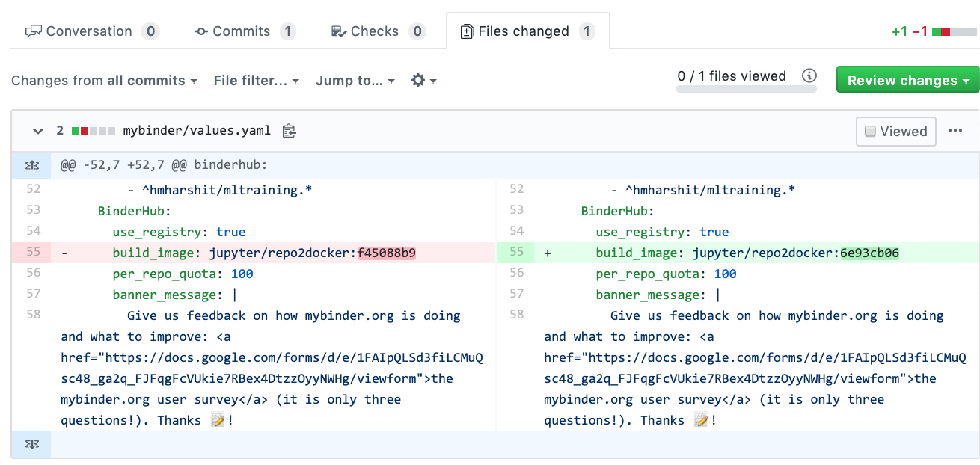Viewport: 980px width, 465px height.
Task: Mark mybinder/values.yaml as Viewed
Action: (895, 131)
